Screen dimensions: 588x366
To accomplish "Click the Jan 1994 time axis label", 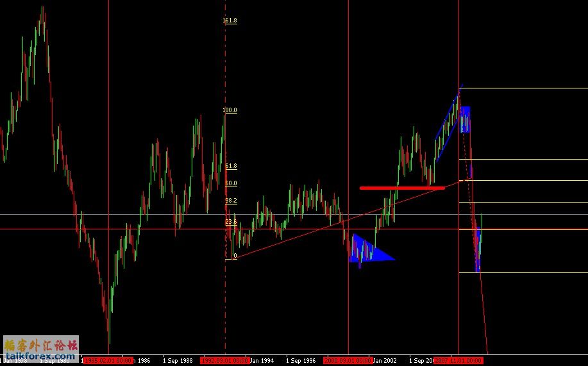I will [262, 361].
